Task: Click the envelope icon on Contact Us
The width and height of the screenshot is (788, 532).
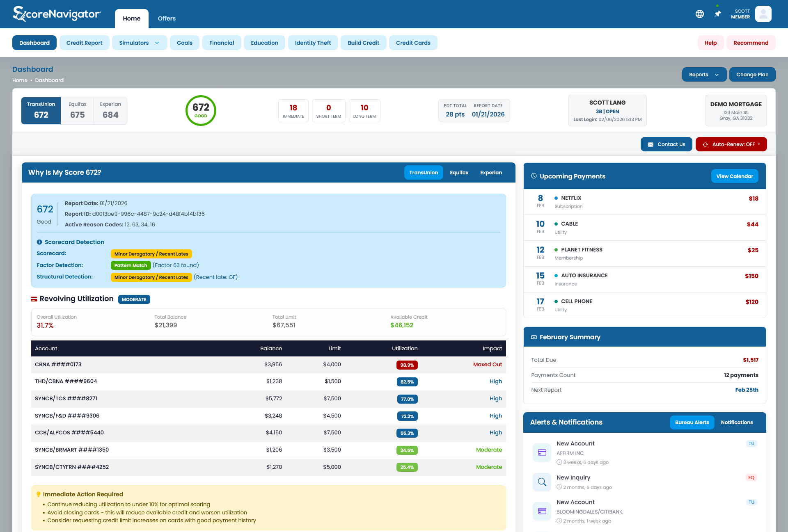Action: tap(651, 144)
